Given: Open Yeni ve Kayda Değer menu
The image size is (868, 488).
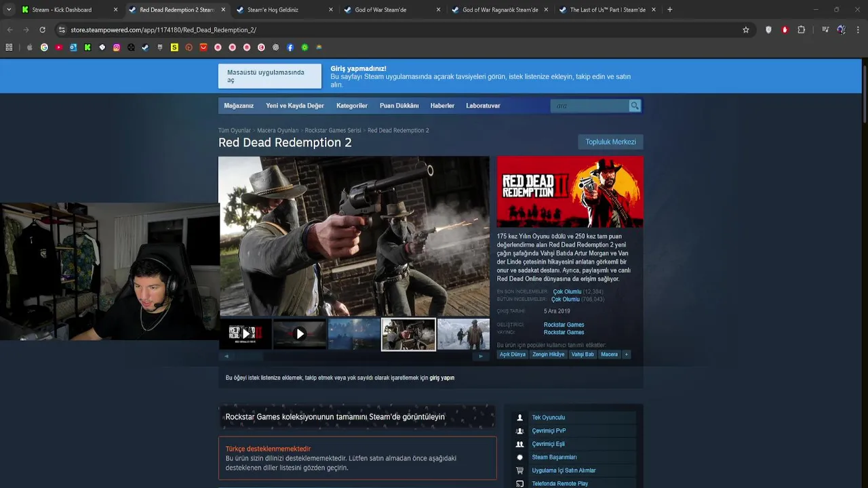Looking at the screenshot, I should [x=295, y=106].
